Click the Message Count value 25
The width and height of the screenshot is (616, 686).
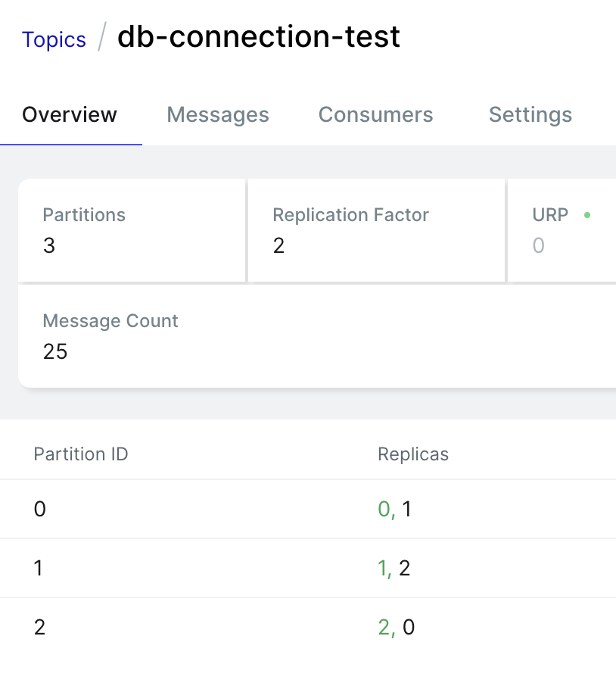point(55,351)
